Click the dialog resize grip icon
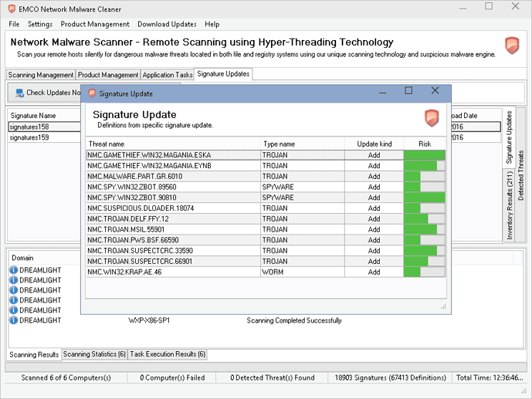Screen dimensions: 532x399 [443, 306]
